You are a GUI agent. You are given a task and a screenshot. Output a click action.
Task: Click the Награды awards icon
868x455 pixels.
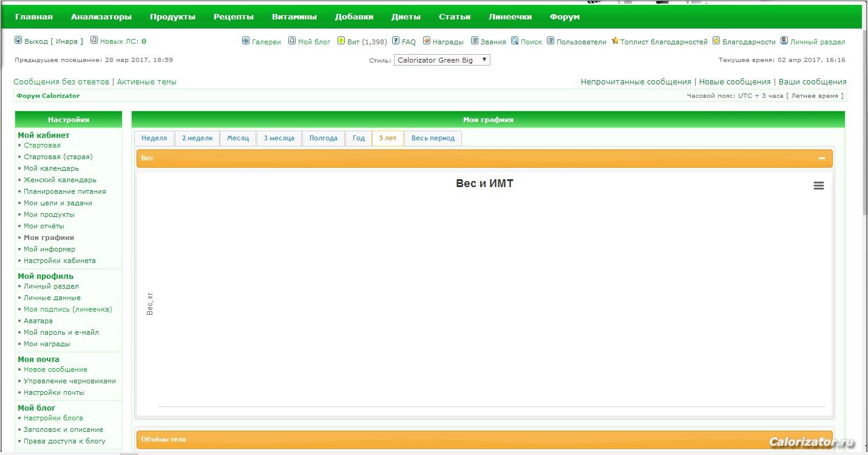427,41
